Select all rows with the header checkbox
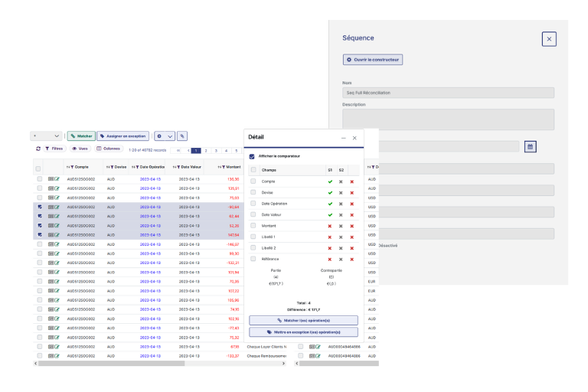The height and width of the screenshot is (392, 588). 38,168
